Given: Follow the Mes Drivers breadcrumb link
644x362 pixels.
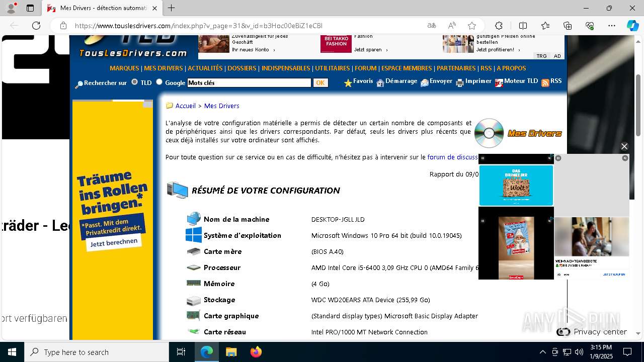Looking at the screenshot, I should coord(222,106).
